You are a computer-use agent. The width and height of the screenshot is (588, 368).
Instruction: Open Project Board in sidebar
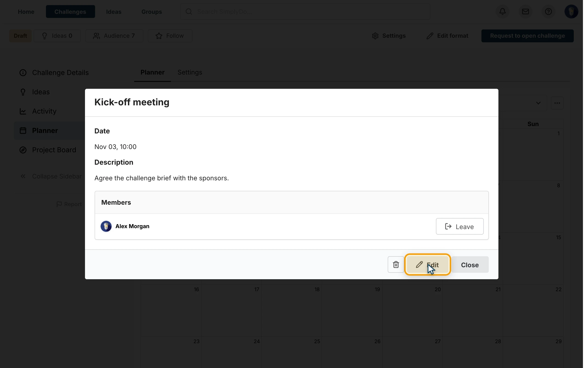point(48,150)
